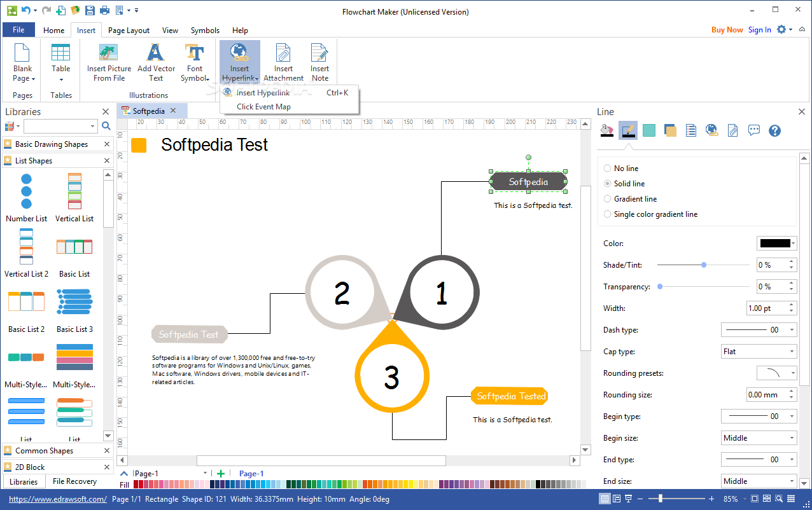Open the Begin type dropdown

click(759, 417)
